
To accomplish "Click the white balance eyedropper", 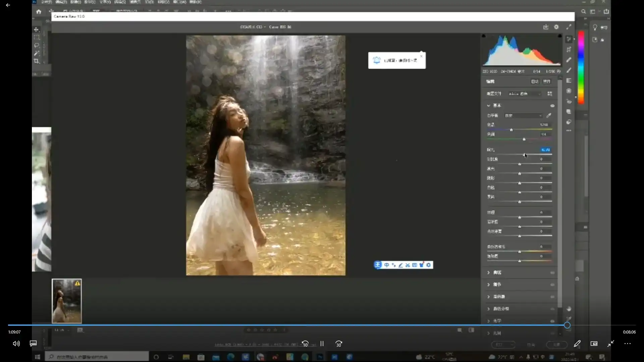I will pyautogui.click(x=549, y=115).
